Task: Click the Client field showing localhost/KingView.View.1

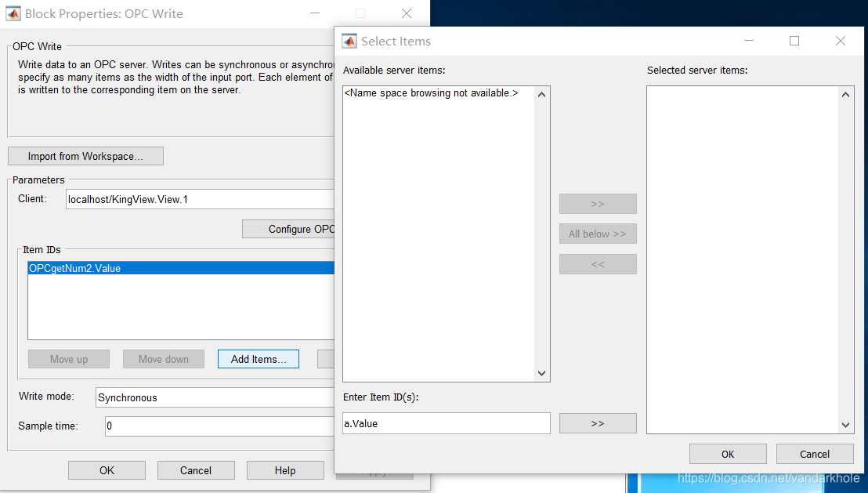Action: [200, 199]
